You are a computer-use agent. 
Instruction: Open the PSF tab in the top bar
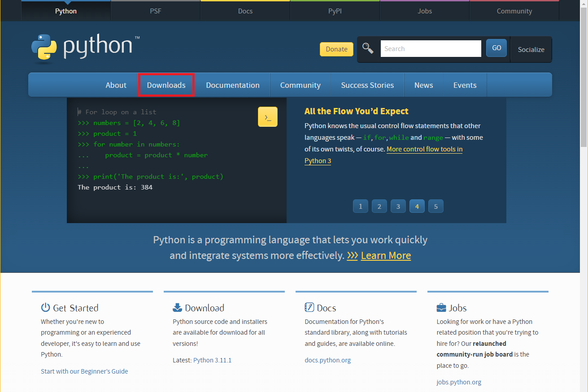(x=156, y=11)
